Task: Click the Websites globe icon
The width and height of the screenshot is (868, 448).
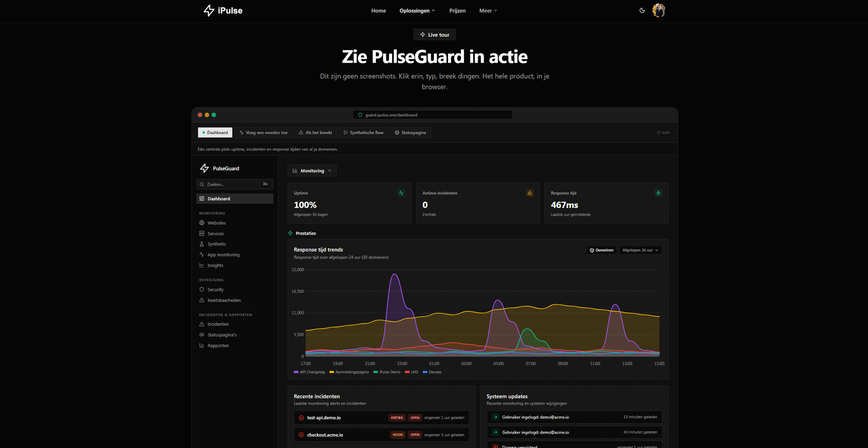Action: 202,223
